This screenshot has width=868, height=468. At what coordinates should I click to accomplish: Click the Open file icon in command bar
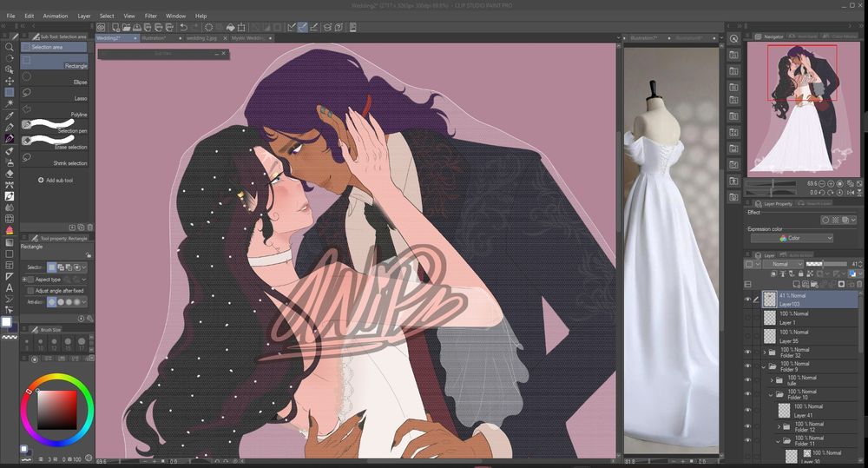pyautogui.click(x=126, y=27)
